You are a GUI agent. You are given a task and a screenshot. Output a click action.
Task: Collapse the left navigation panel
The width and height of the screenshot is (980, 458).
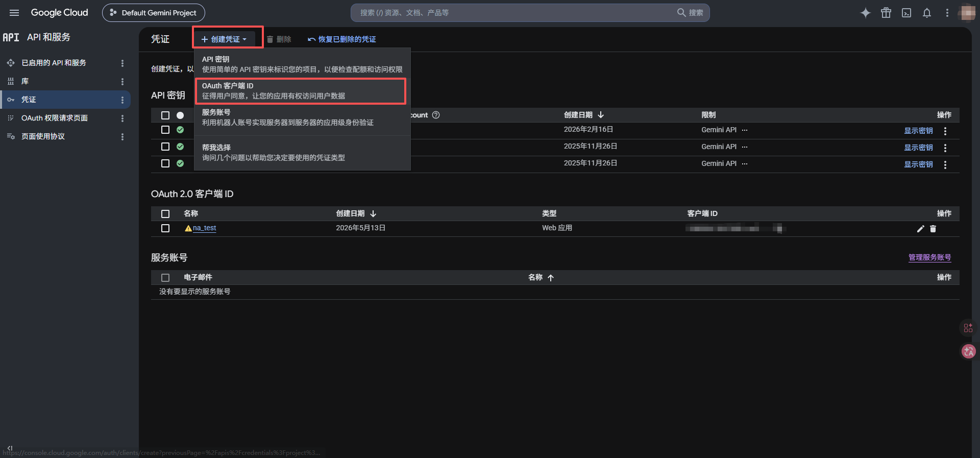[10, 448]
